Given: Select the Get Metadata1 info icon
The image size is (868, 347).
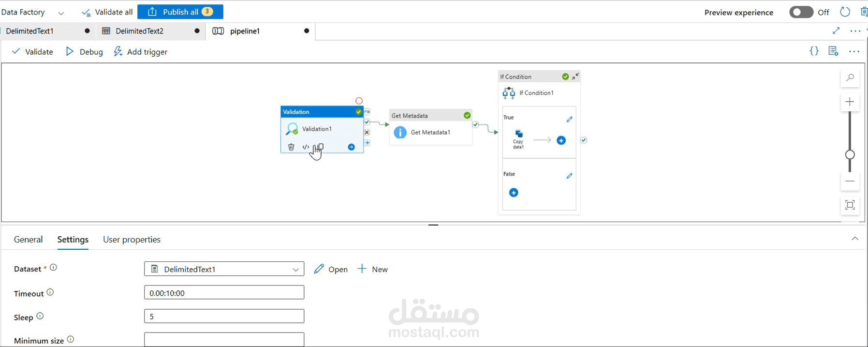Looking at the screenshot, I should pos(400,132).
